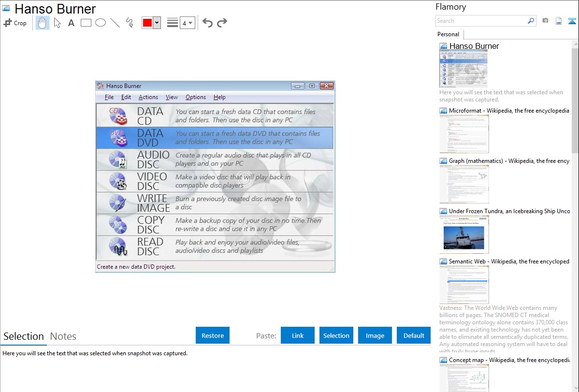Click the Under Frozen Tundra title
Image resolution: width=579 pixels, height=392 pixels.
[x=509, y=211]
